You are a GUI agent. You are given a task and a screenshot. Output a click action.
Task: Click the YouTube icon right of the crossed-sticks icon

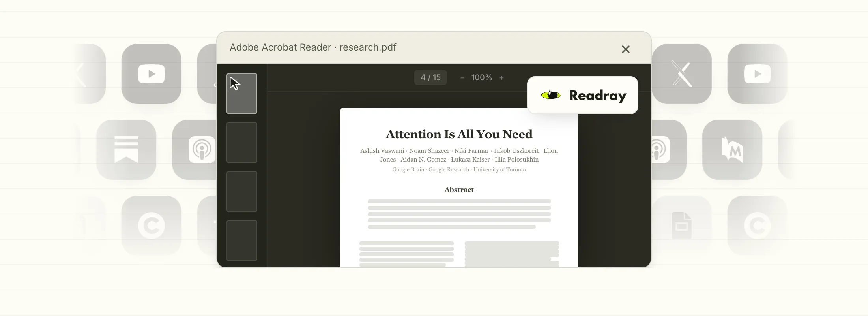coord(757,74)
